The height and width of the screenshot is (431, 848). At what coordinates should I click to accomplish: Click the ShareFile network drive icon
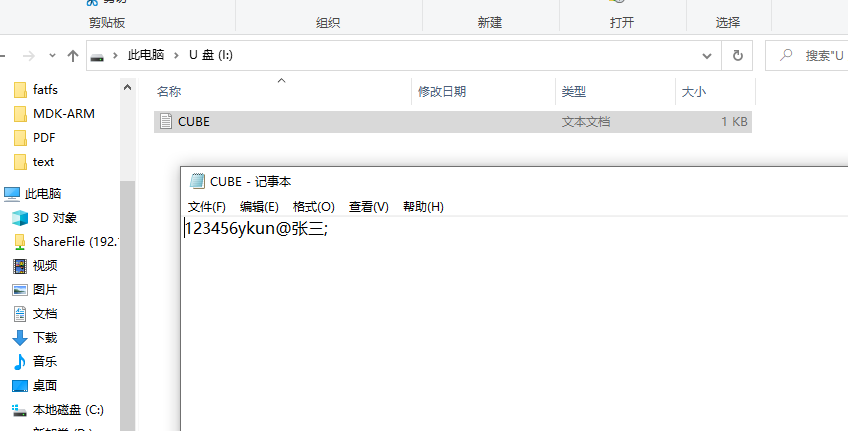(x=20, y=242)
